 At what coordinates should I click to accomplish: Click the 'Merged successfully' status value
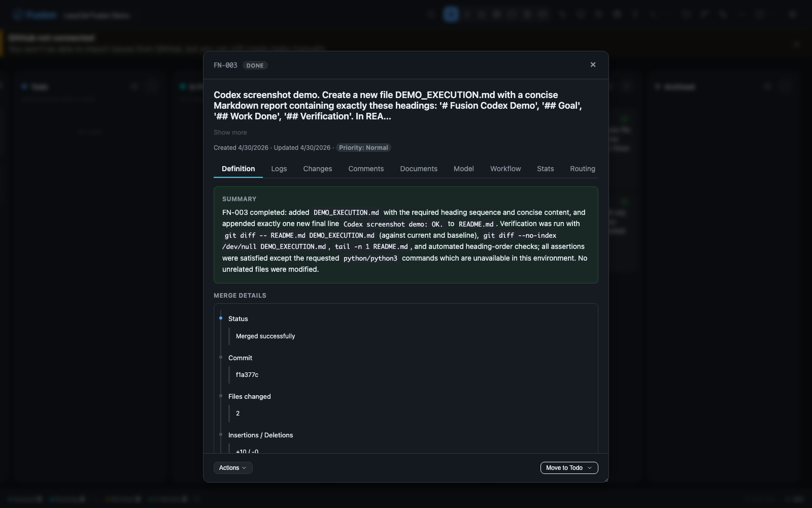click(265, 336)
